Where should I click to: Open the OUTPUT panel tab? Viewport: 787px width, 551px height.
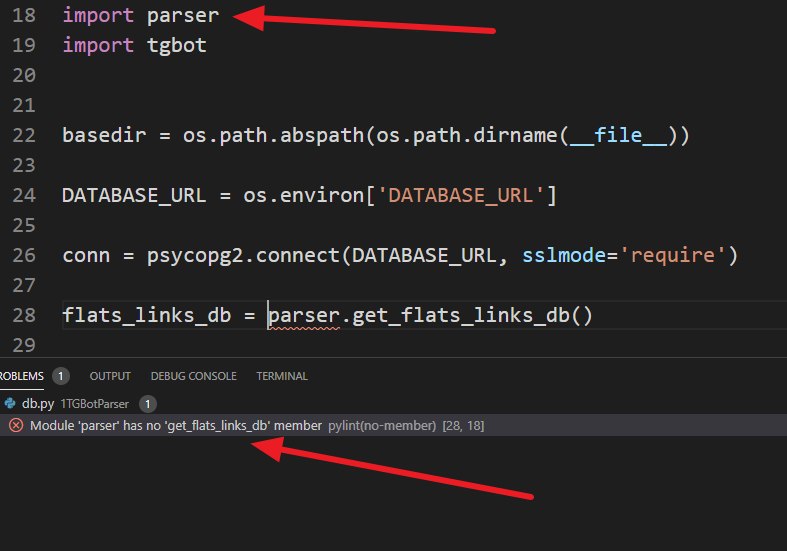click(110, 376)
